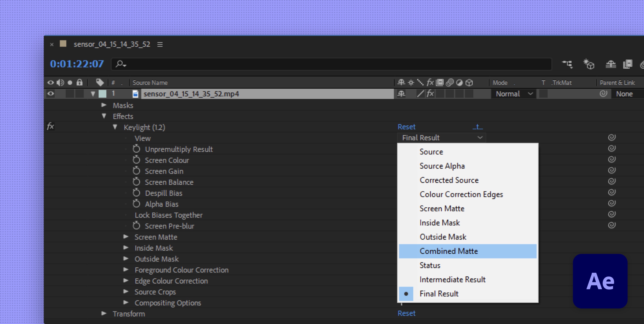Click the parent pick whip for layer 1
The width and height of the screenshot is (644, 324).
[x=603, y=94]
